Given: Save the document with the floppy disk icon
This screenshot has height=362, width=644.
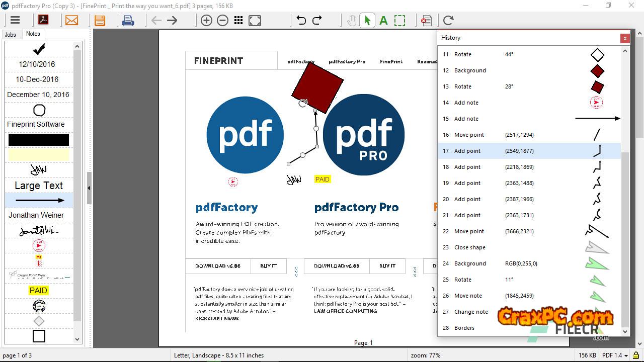Looking at the screenshot, I should click(100, 21).
